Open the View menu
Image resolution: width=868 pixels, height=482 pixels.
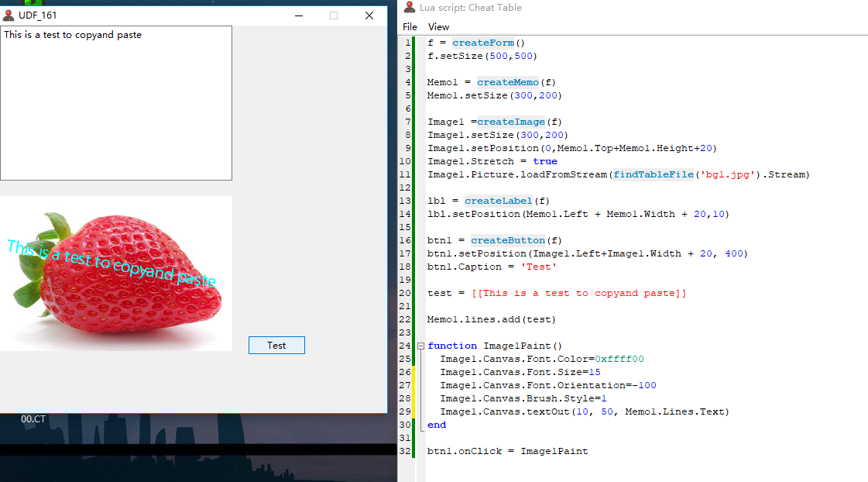click(438, 27)
